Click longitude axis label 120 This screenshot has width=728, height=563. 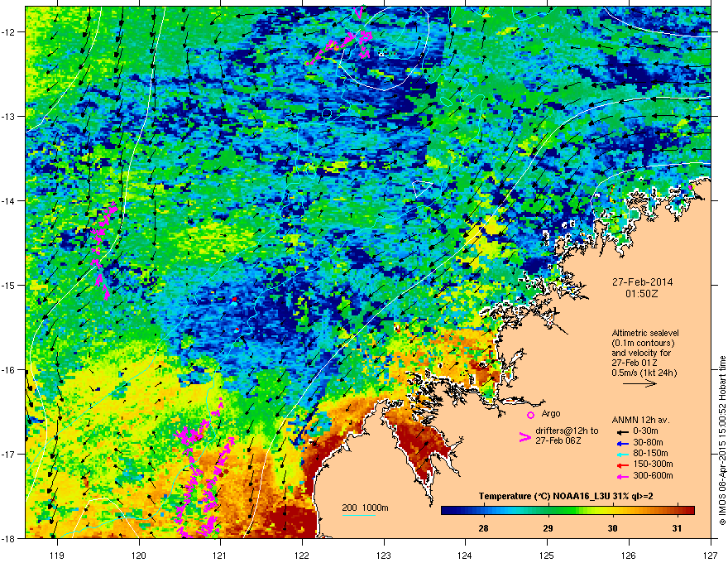click(138, 555)
